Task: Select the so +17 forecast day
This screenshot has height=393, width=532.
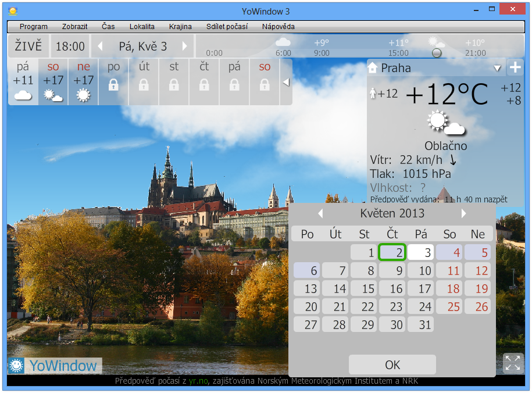Action: coord(53,82)
